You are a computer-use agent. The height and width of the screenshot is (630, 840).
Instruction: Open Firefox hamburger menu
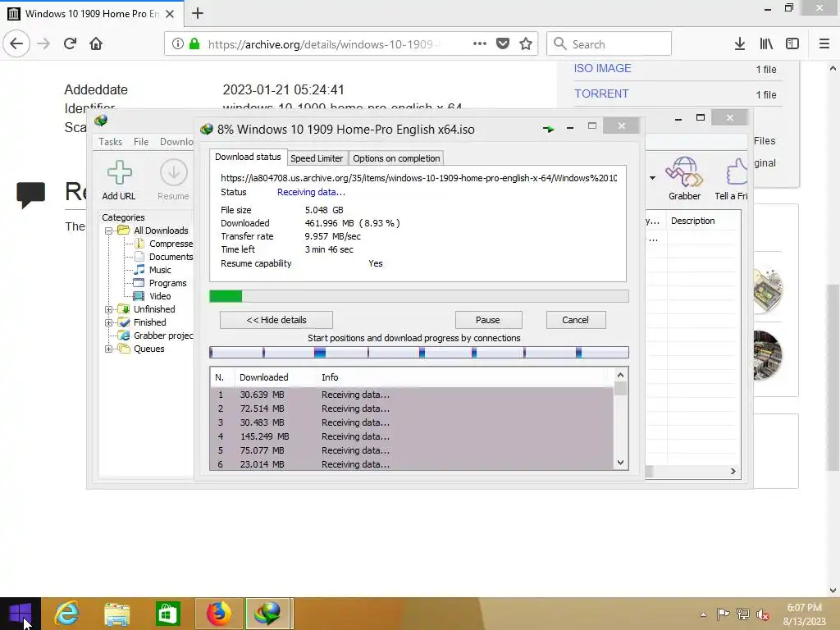pos(824,44)
